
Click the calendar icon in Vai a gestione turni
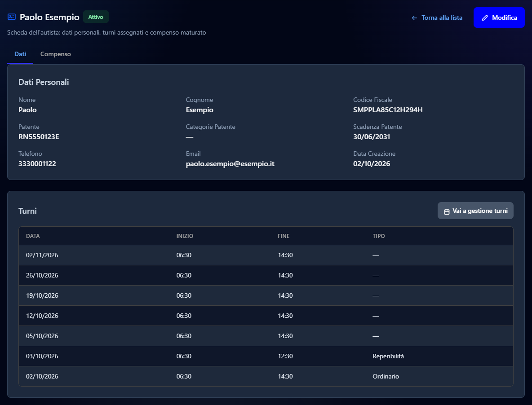click(x=447, y=211)
